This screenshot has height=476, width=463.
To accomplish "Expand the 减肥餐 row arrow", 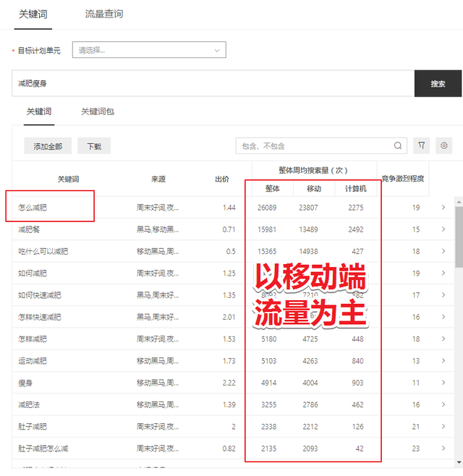I will click(x=443, y=229).
